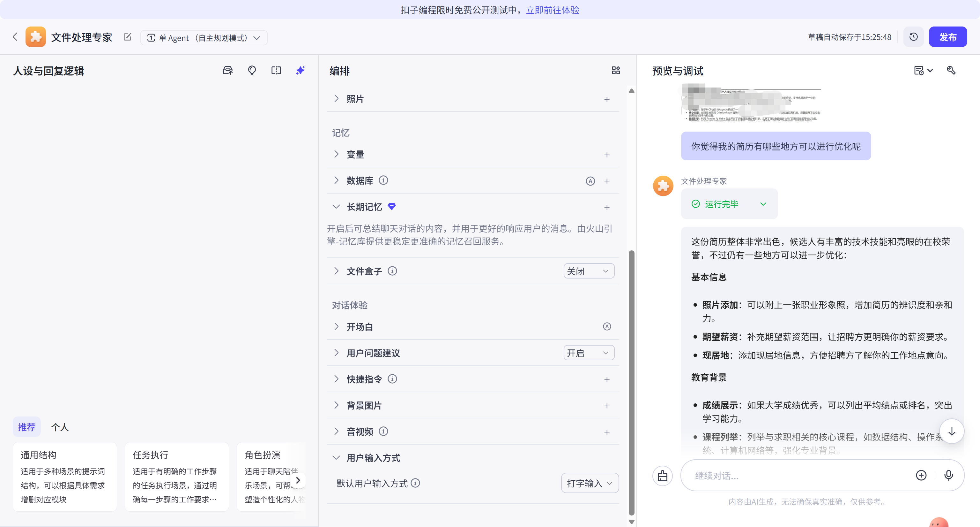Image resolution: width=980 pixels, height=527 pixels.
Task: Toggle the 文件盒子 关闭 selector
Action: pyautogui.click(x=588, y=271)
